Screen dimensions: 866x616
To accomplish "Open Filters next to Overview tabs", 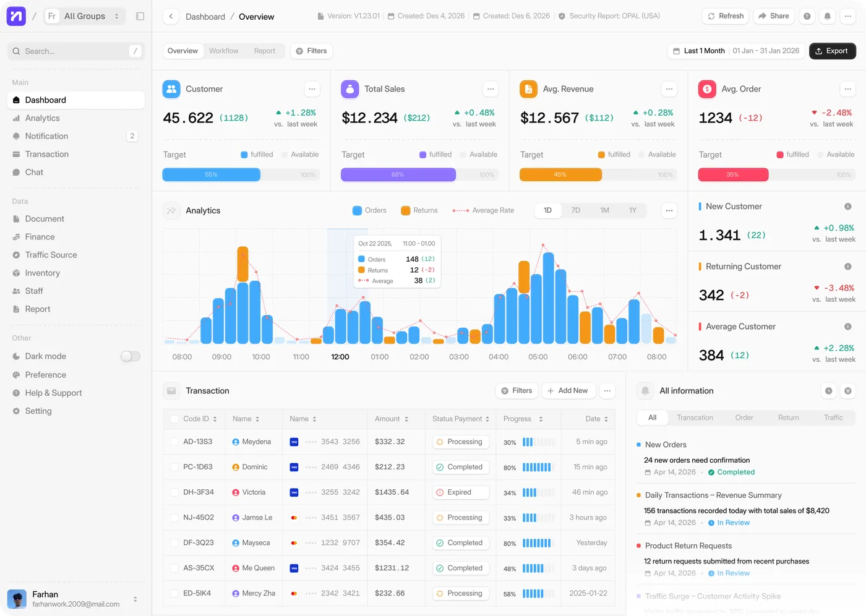I will (311, 51).
